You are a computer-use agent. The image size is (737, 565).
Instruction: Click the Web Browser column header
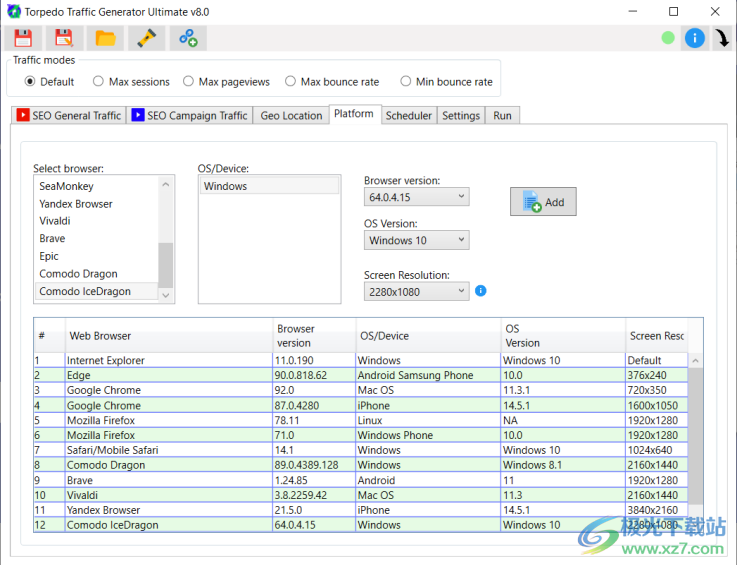(x=169, y=336)
